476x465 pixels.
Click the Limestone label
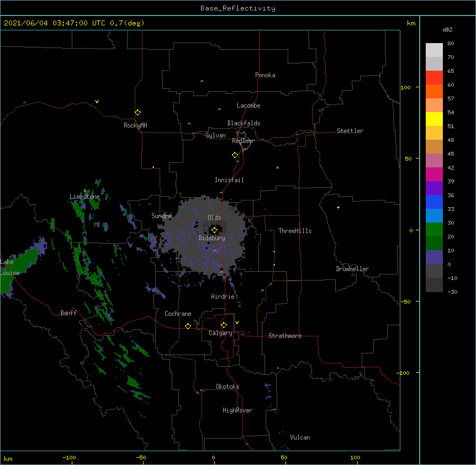(84, 197)
